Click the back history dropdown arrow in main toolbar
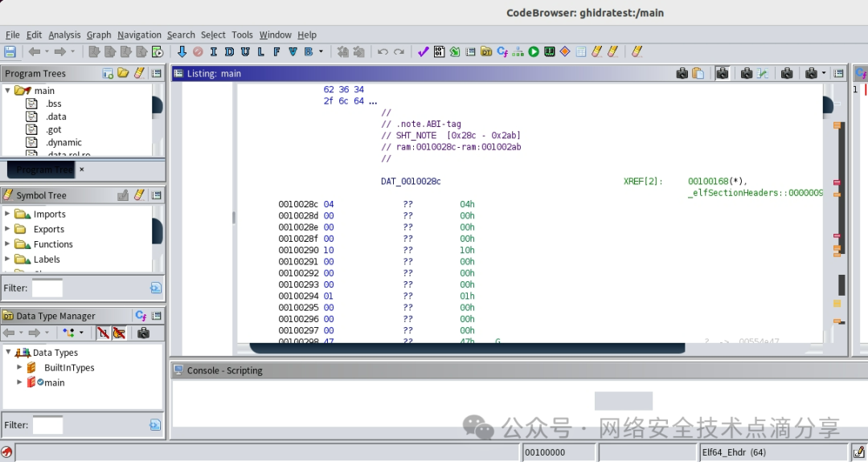This screenshot has width=868, height=462. (47, 52)
